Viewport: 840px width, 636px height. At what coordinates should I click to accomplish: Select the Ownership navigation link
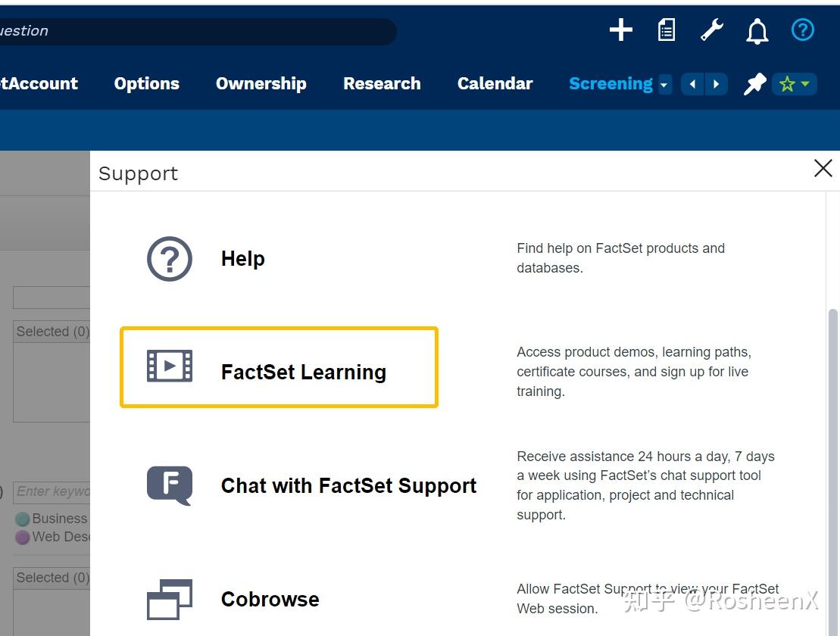(261, 83)
